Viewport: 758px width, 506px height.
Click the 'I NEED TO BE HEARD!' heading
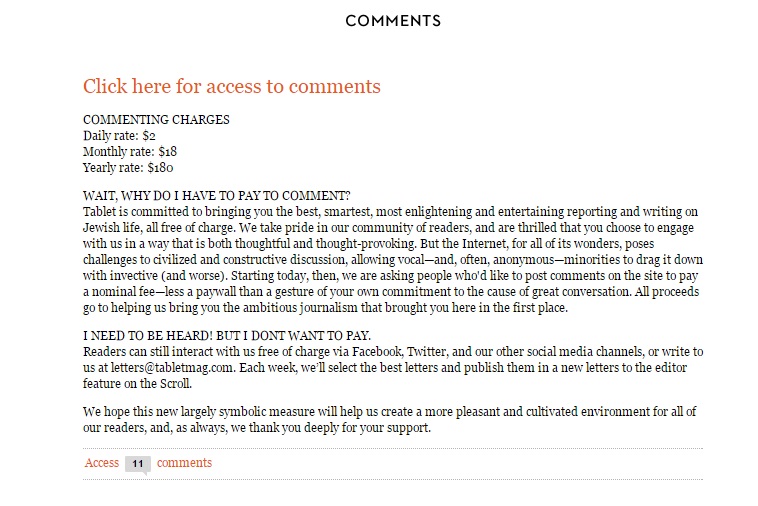click(227, 335)
